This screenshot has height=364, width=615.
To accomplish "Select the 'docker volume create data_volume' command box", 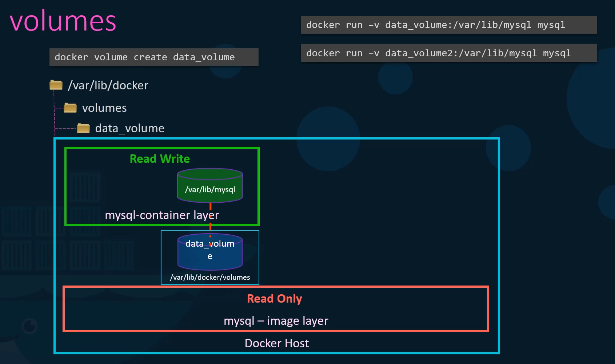I will click(x=154, y=57).
